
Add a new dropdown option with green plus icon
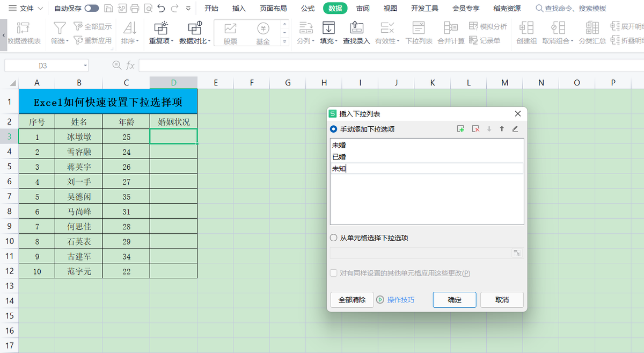[x=460, y=129]
